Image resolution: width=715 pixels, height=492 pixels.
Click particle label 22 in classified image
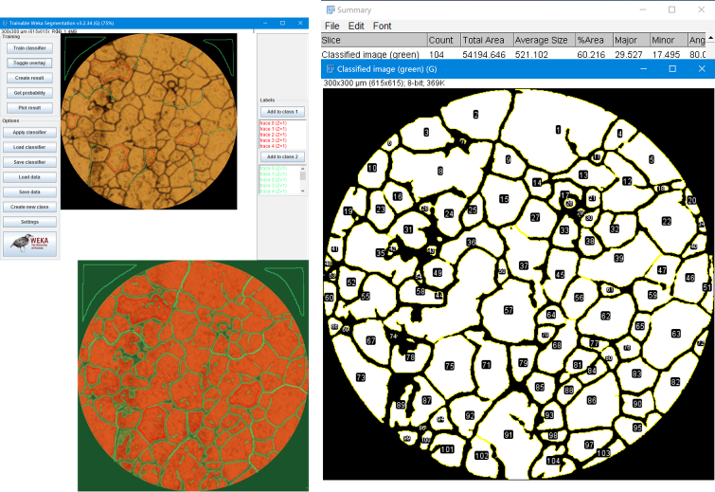coord(667,222)
